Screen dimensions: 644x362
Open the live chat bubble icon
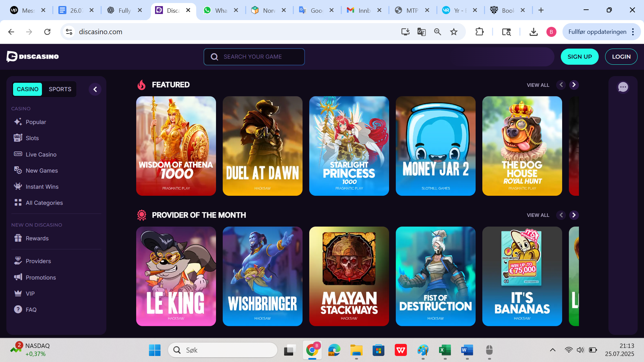pyautogui.click(x=623, y=87)
